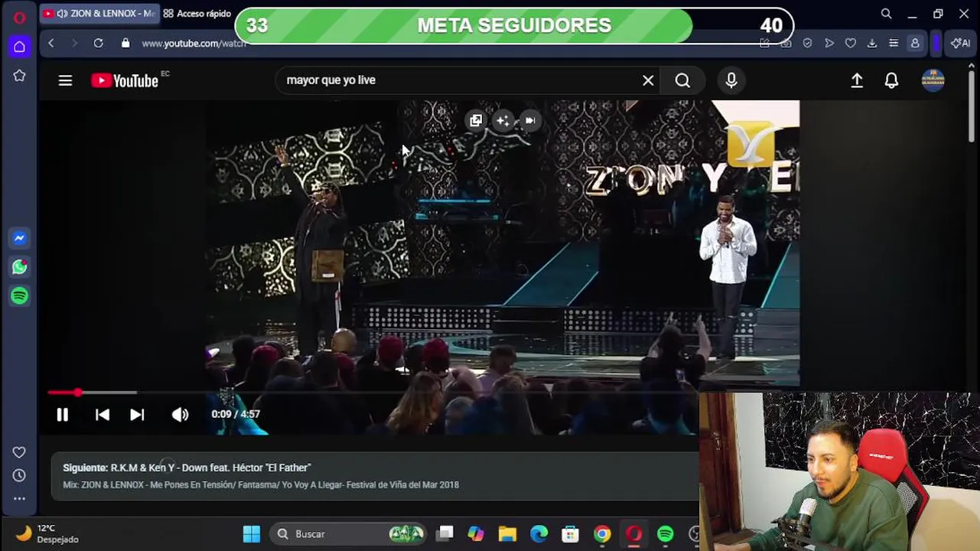
Task: Open YouTube notifications bell
Action: 891,80
